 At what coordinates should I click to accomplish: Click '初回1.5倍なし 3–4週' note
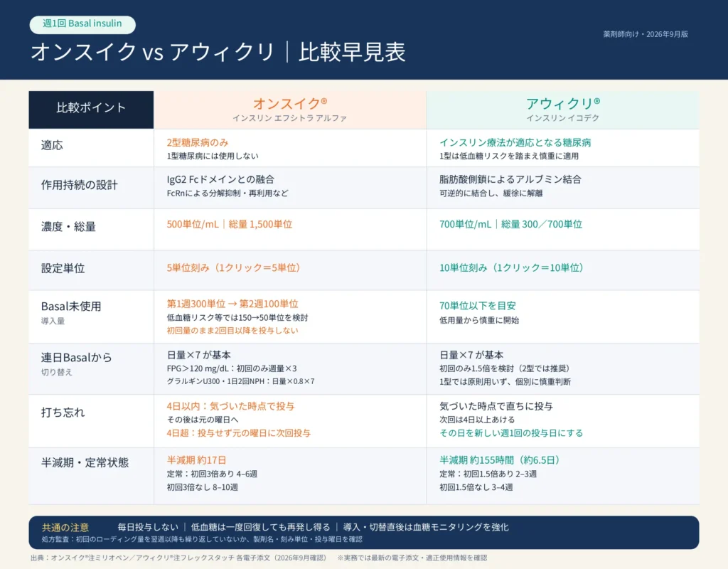point(476,488)
